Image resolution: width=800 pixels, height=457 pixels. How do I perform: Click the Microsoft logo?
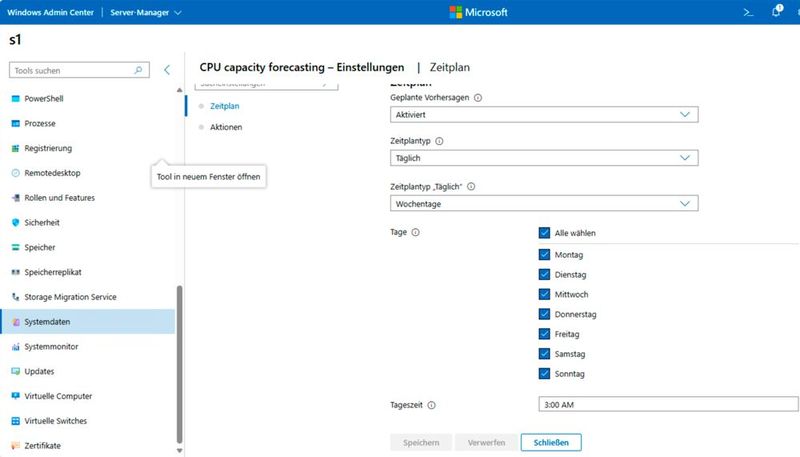pyautogui.click(x=478, y=12)
